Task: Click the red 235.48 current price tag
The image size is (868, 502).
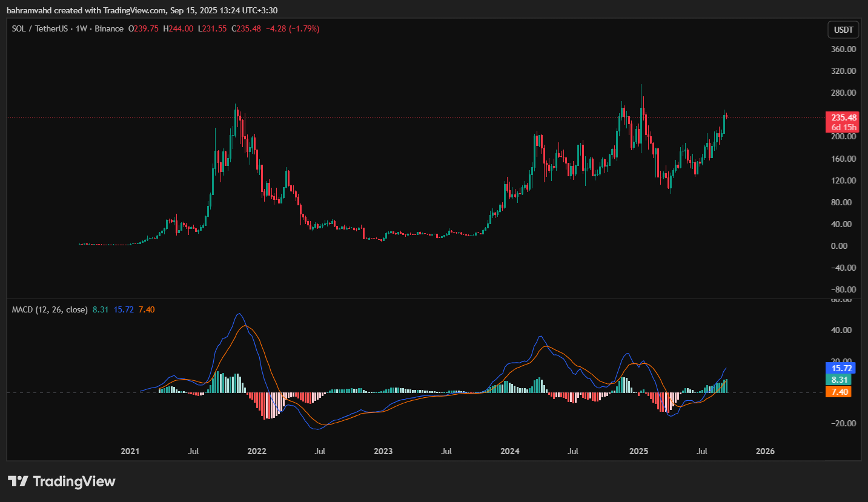Action: pos(843,117)
